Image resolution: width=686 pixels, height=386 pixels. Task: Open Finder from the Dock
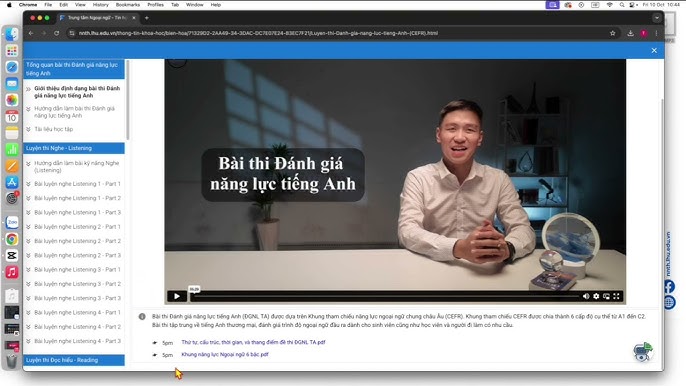(12, 34)
